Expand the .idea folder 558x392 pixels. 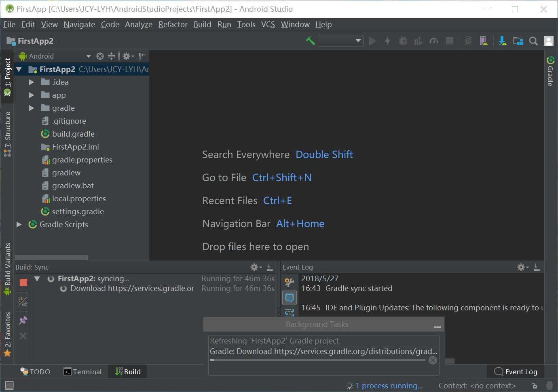click(x=32, y=82)
